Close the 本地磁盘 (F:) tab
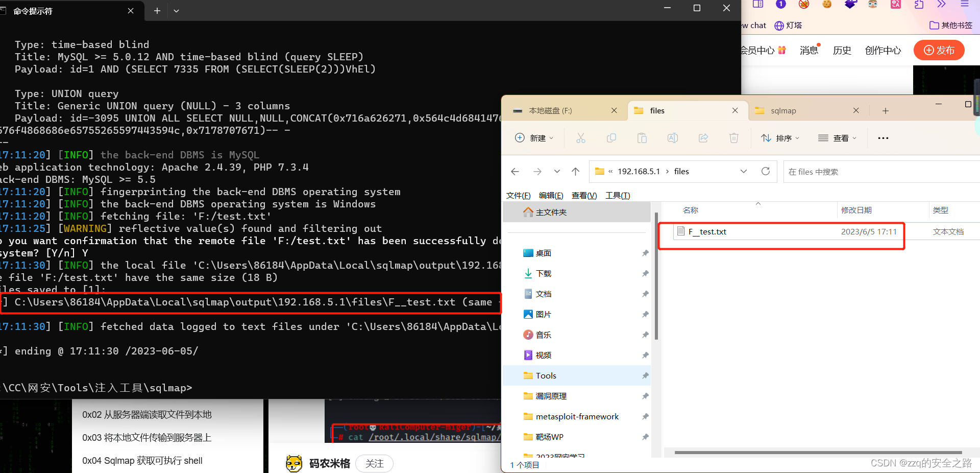Image resolution: width=980 pixels, height=473 pixels. (614, 110)
